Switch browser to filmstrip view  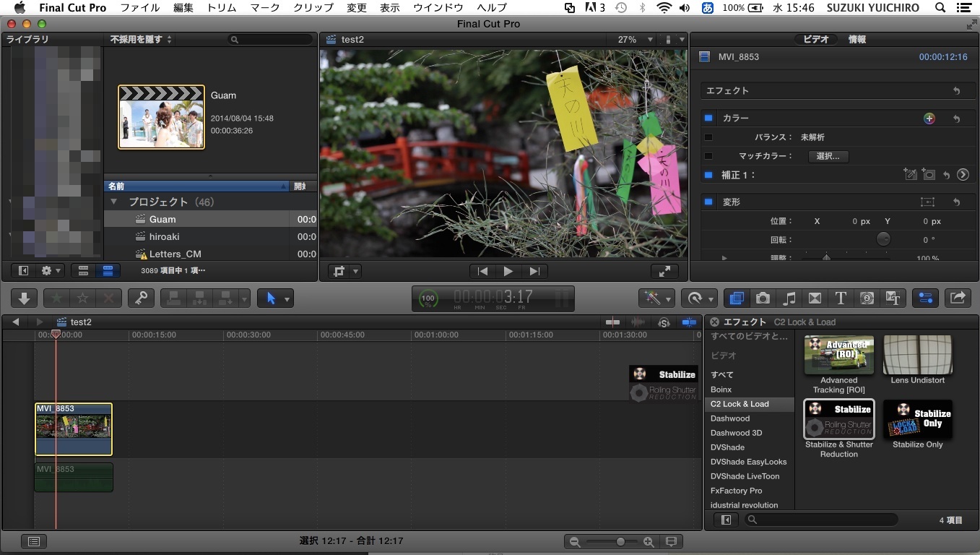[83, 271]
